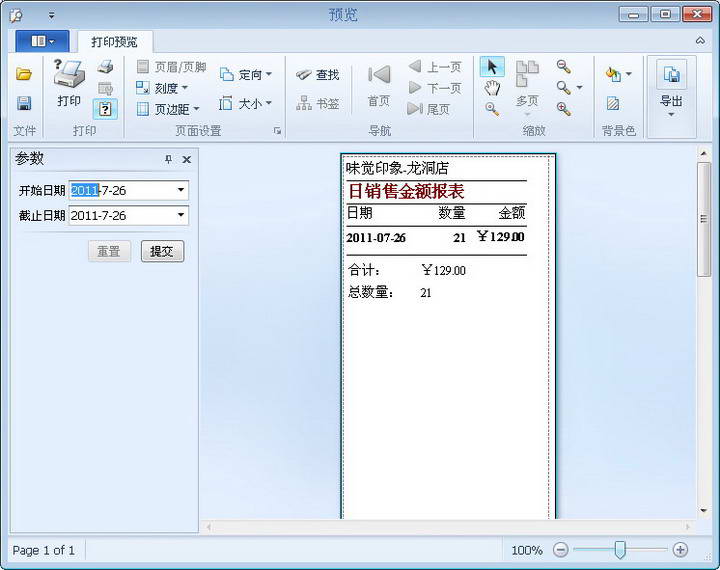
Task: Expand the 页面设置 dialog launcher
Action: tap(277, 131)
